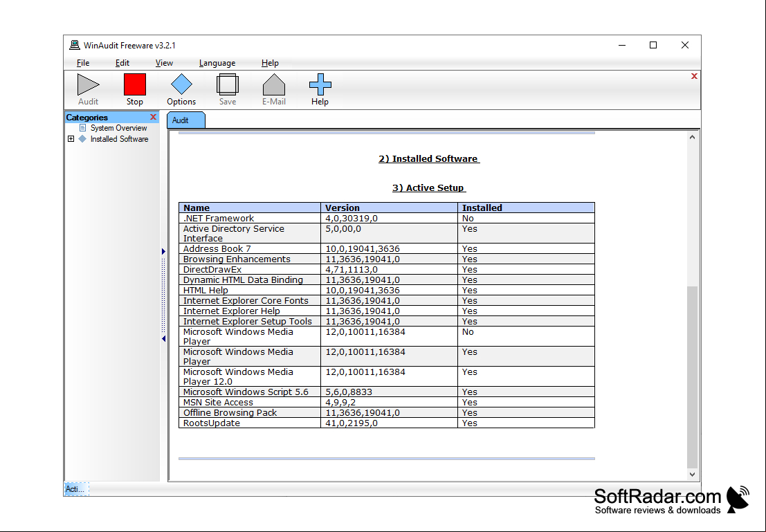This screenshot has height=532, width=766.
Task: Click the red Stop button
Action: point(135,89)
